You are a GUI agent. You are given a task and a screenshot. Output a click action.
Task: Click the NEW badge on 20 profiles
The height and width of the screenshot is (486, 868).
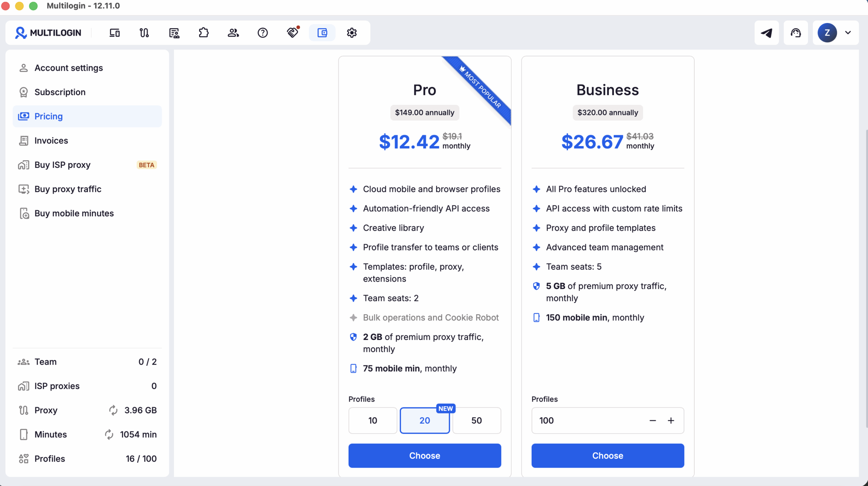tap(446, 409)
